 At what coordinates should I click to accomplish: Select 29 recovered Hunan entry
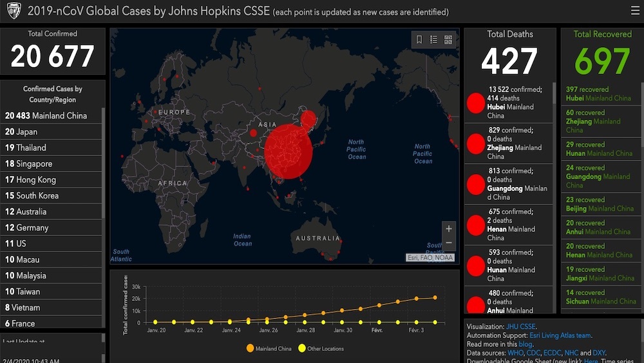pos(601,149)
